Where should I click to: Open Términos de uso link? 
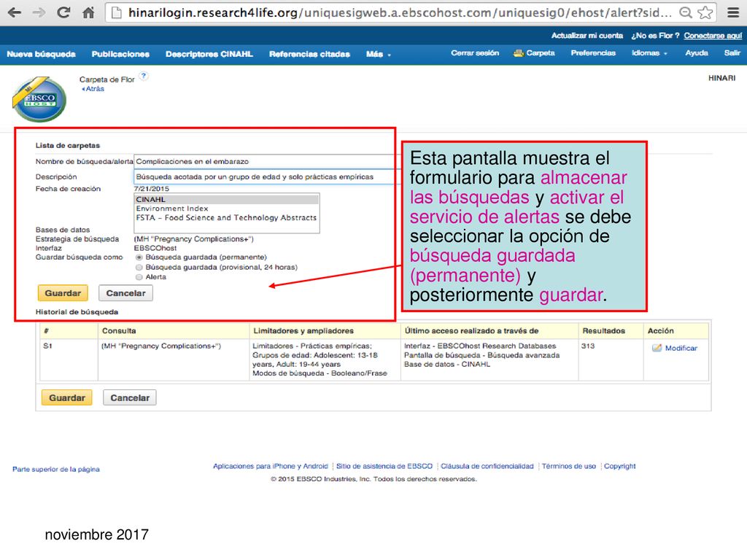(x=569, y=466)
